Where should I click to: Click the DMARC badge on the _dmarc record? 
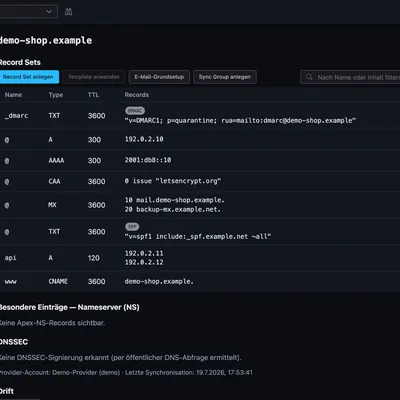tap(135, 110)
